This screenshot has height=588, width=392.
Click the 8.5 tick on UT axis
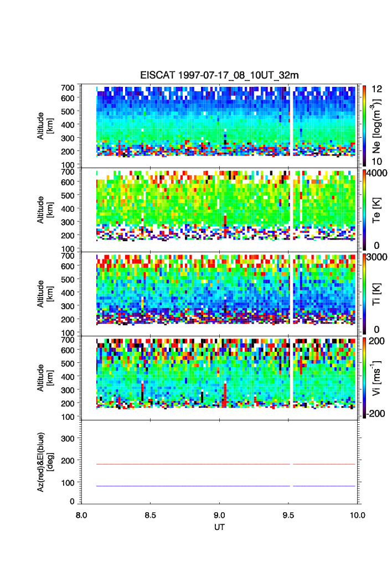pyautogui.click(x=150, y=515)
